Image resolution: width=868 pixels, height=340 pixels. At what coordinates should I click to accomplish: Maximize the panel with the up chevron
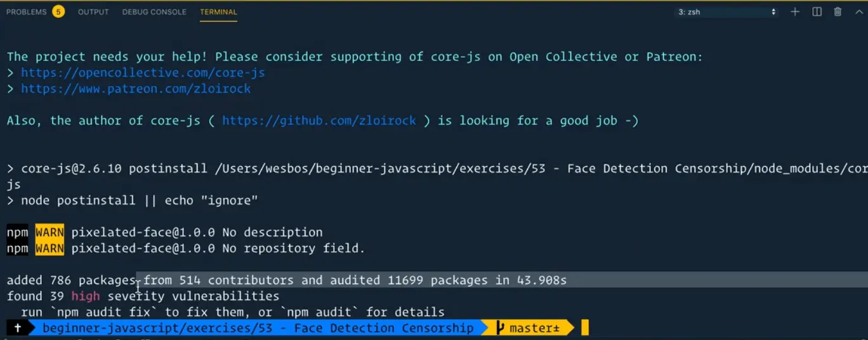858,12
